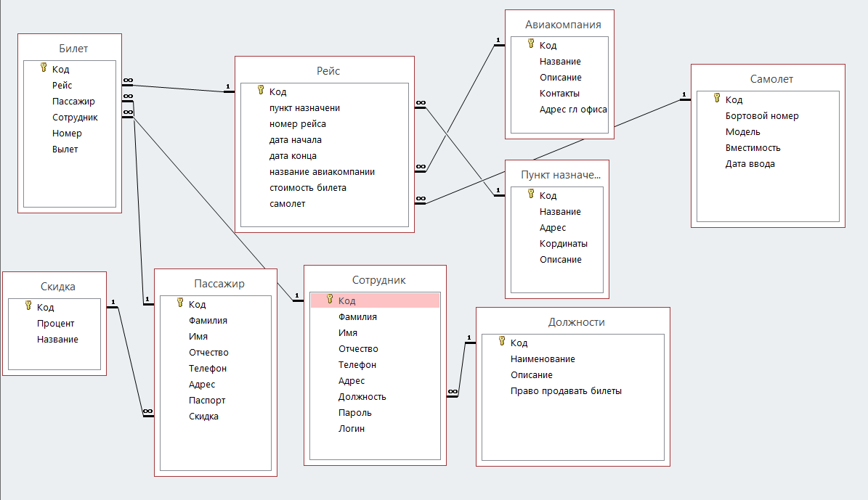The image size is (868, 500).
Task: Select the Пассажир table title
Action: pos(219,284)
